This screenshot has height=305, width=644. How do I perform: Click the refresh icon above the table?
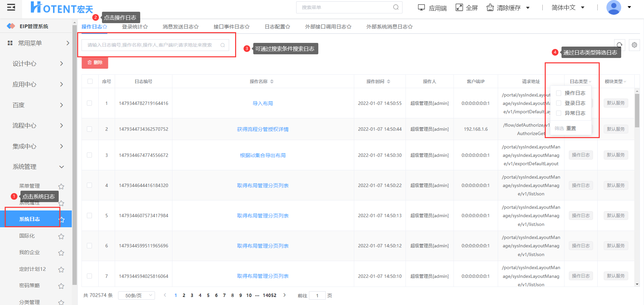pos(620,45)
